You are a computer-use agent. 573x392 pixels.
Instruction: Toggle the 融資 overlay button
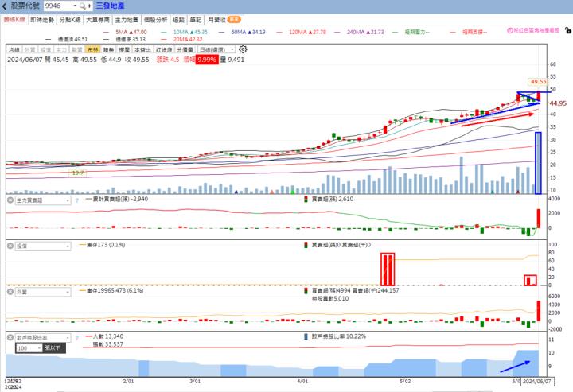pyautogui.click(x=76, y=49)
